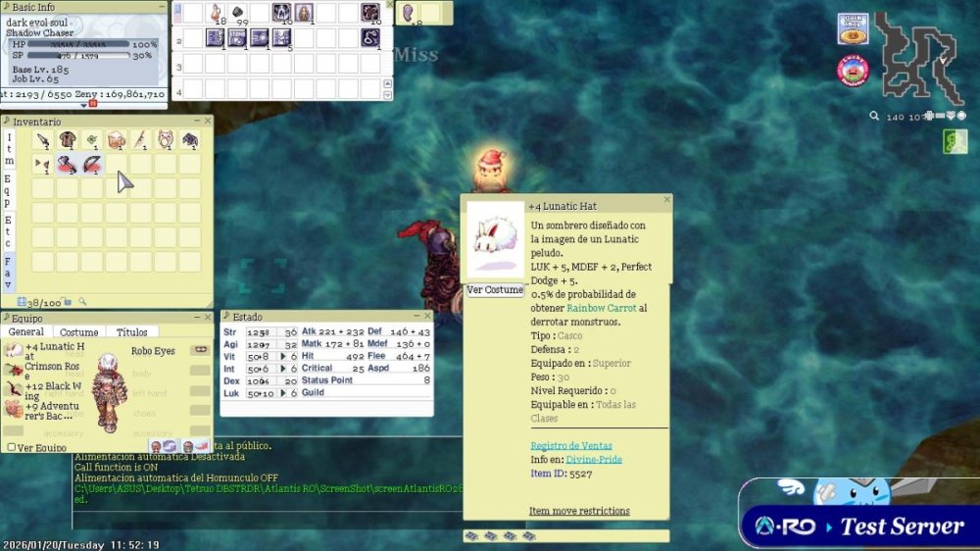Viewport: 980px width, 551px height.
Task: Switch to the Eqp inventory tab
Action: coord(9,190)
